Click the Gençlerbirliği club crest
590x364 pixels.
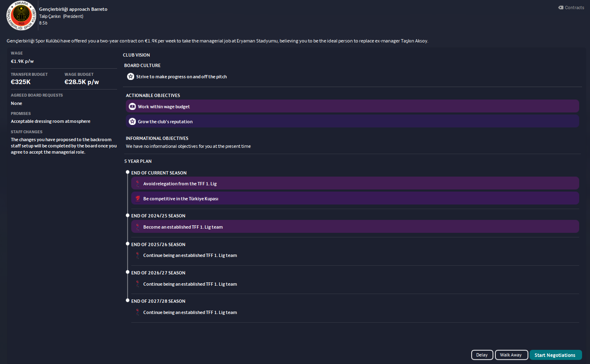21,15
